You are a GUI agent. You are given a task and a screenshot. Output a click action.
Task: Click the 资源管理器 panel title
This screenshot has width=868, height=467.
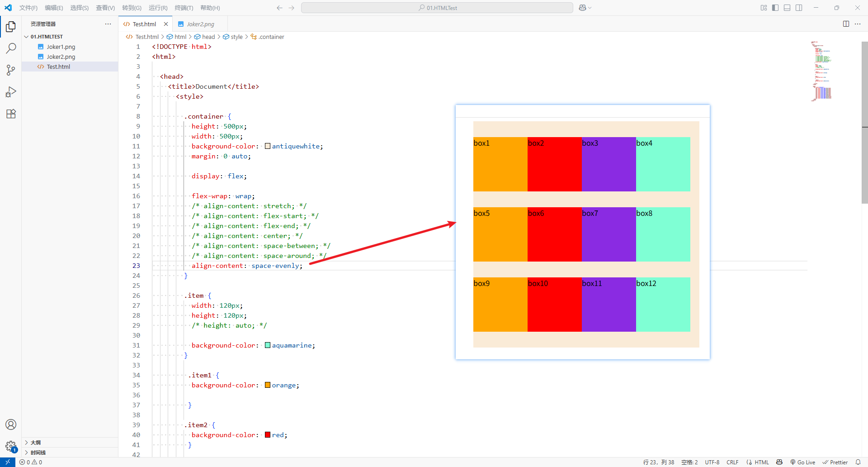tap(43, 24)
